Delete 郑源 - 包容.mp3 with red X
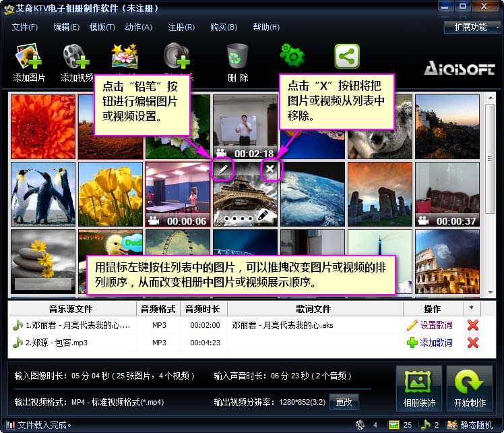504x433 pixels. pyautogui.click(x=472, y=343)
